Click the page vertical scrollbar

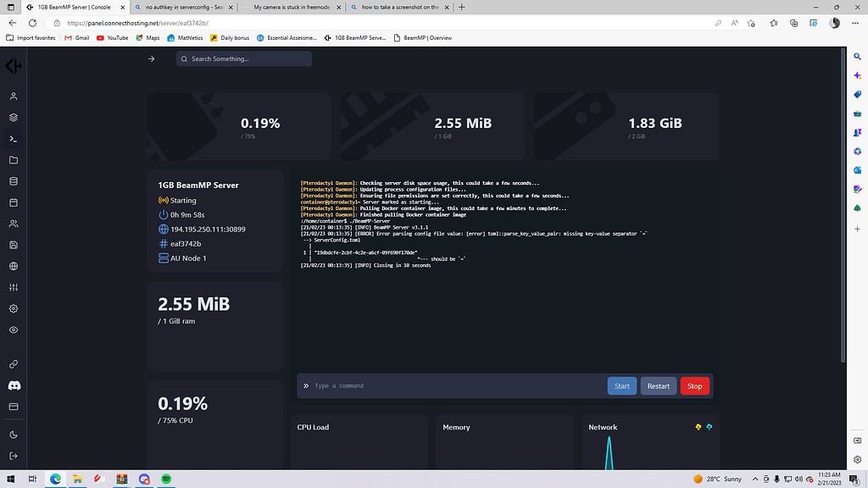pyautogui.click(x=843, y=206)
